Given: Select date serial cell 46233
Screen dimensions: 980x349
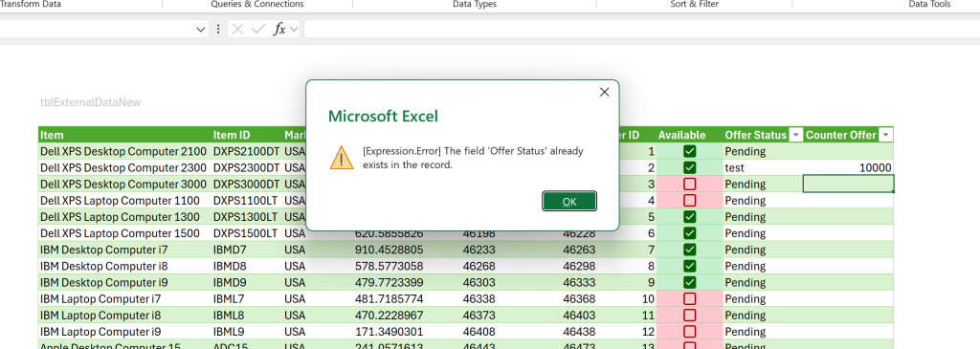Looking at the screenshot, I should (x=479, y=250).
